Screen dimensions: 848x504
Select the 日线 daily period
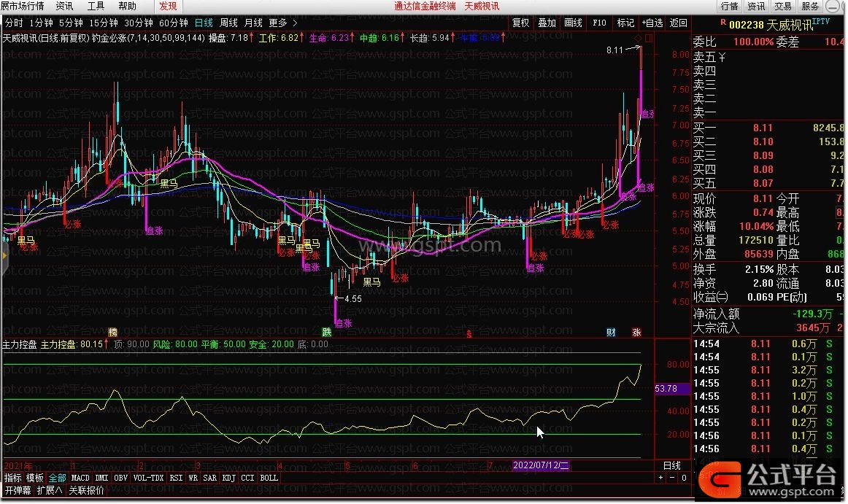204,23
